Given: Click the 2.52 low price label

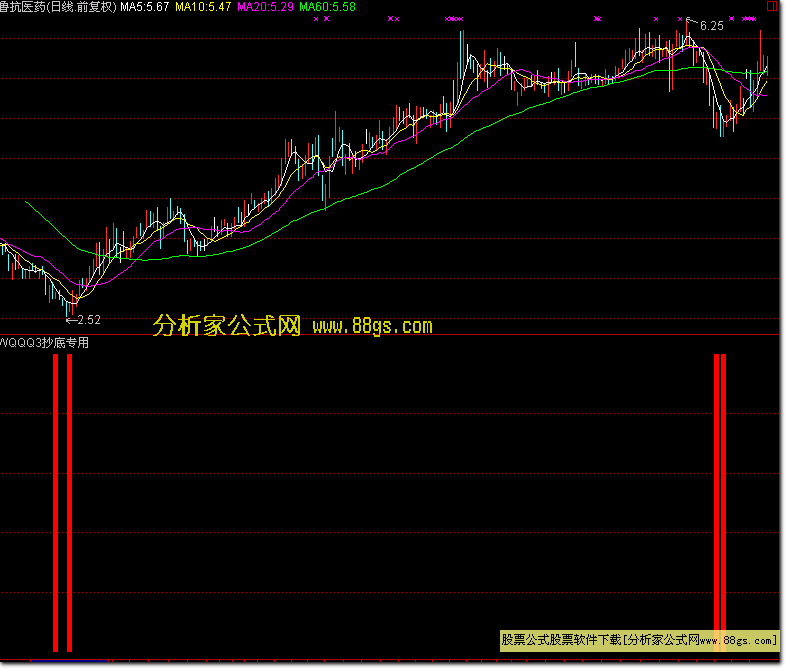Looking at the screenshot, I should 89,320.
